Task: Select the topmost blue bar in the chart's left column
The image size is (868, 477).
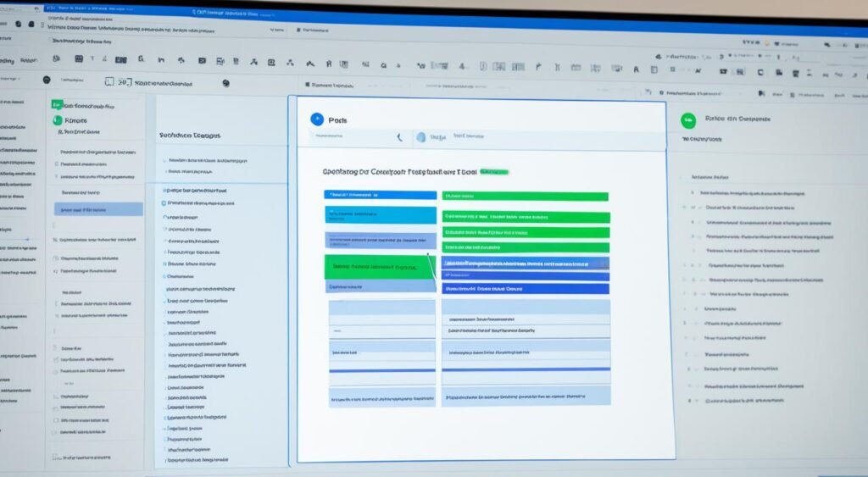Action: pos(381,195)
